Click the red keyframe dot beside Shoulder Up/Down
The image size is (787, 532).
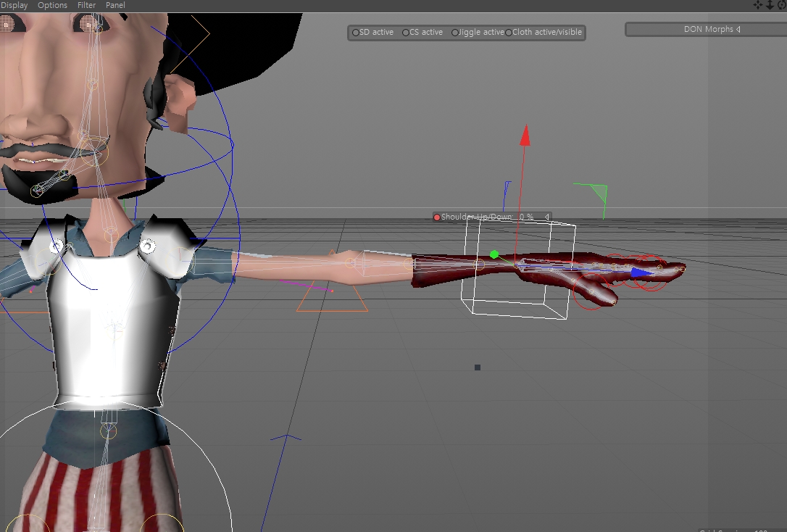coord(437,217)
